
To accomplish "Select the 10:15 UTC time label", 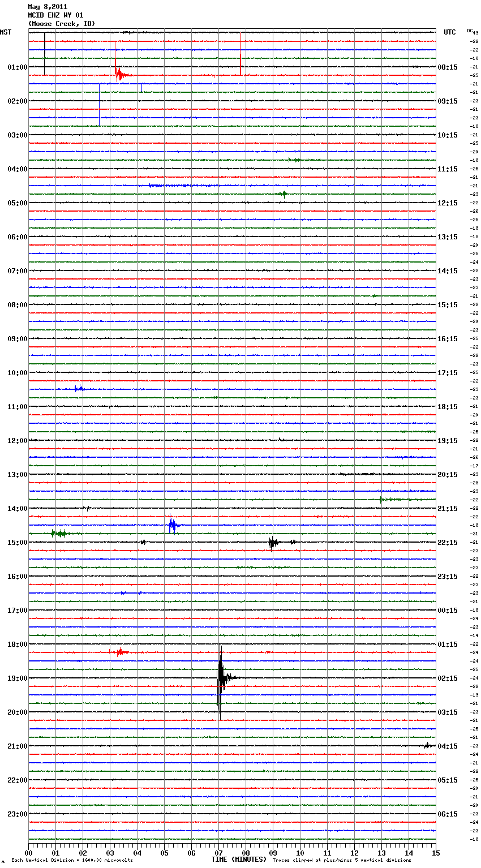I will coord(448,135).
